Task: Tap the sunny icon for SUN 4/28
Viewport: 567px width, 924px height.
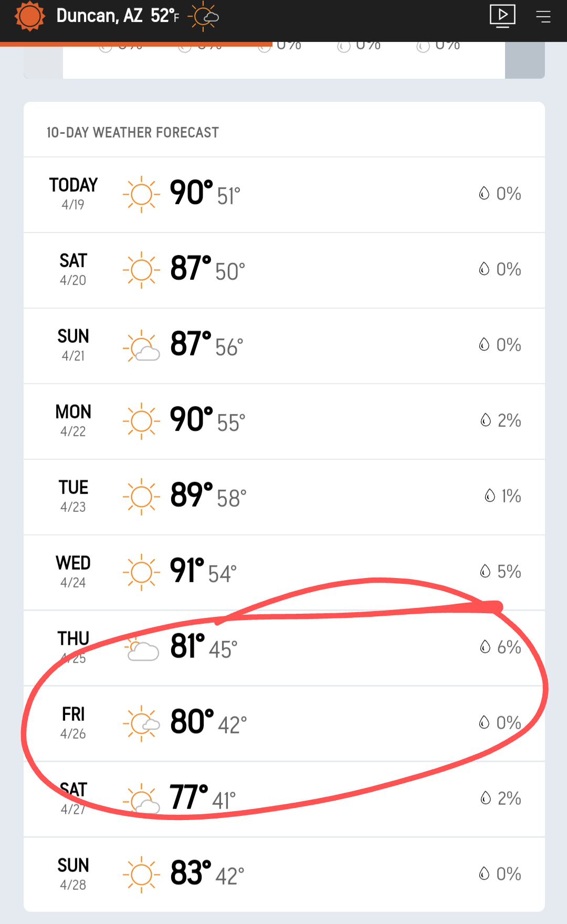Action: point(141,875)
